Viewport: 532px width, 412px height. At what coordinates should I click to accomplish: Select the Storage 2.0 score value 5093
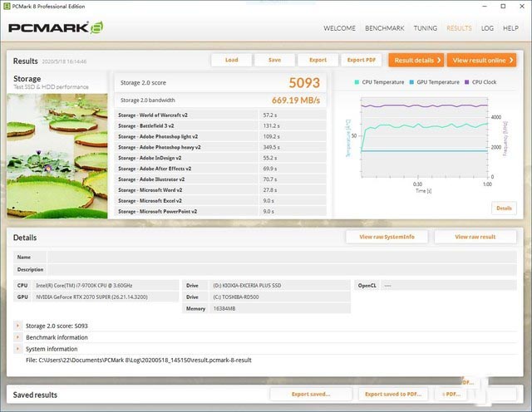pyautogui.click(x=304, y=83)
